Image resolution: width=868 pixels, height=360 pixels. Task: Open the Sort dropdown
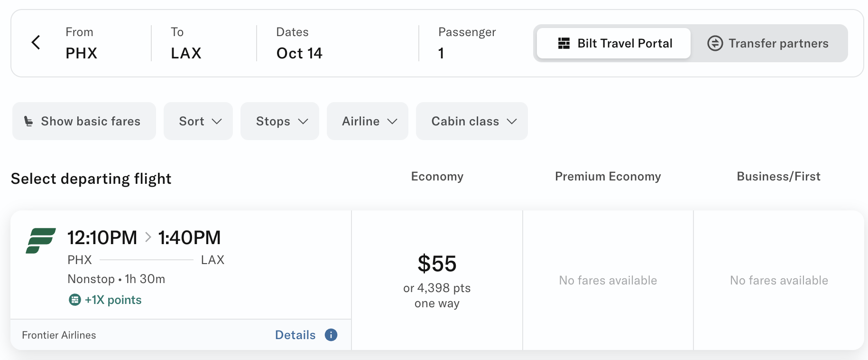pos(198,121)
